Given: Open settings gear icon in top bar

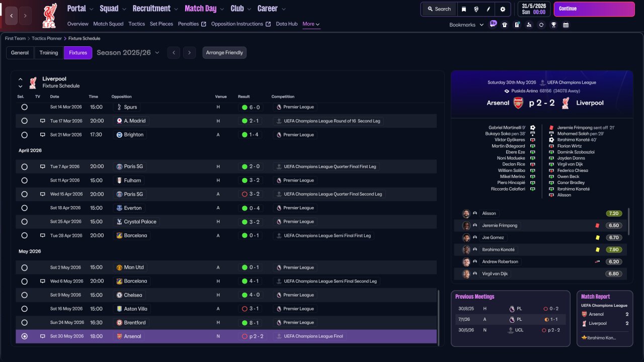Looking at the screenshot, I should point(503,9).
